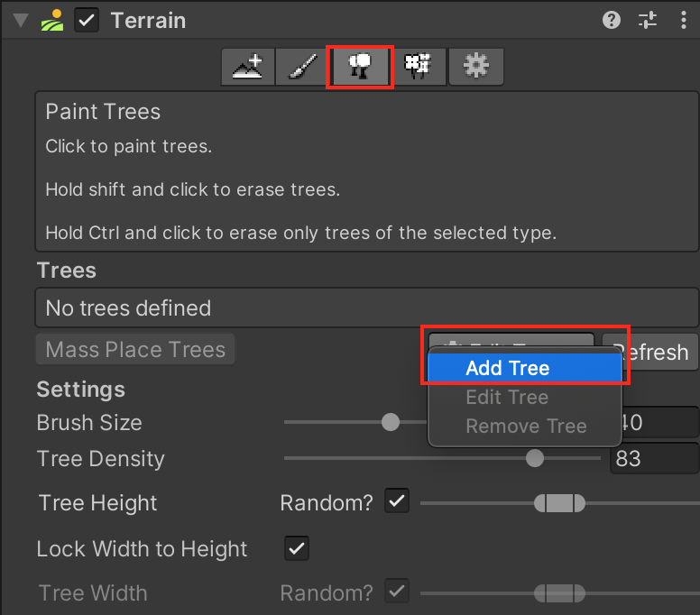Open Terrain component help reference

[x=612, y=20]
